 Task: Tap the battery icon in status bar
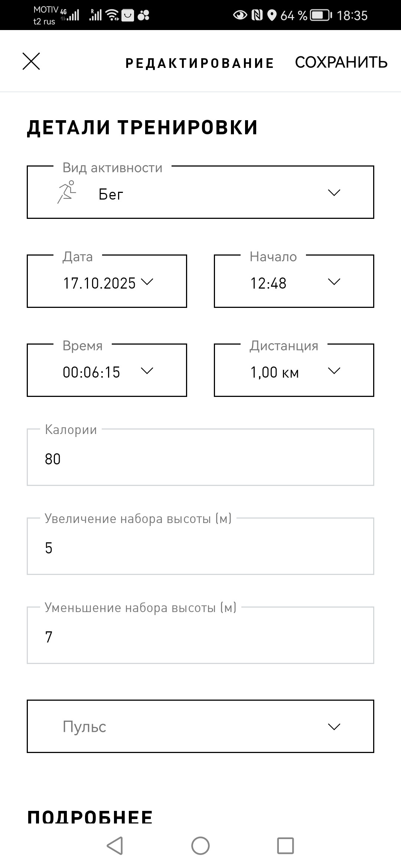[321, 15]
